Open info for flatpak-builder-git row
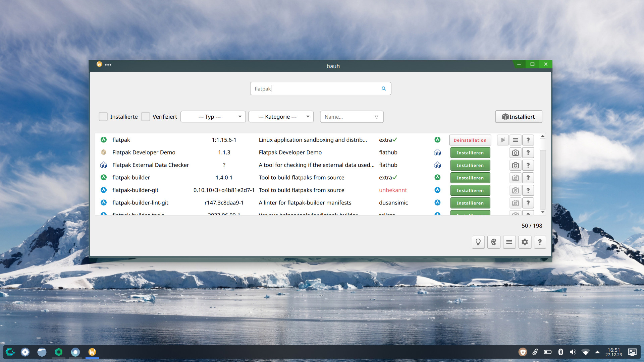This screenshot has height=362, width=644. 528,190
